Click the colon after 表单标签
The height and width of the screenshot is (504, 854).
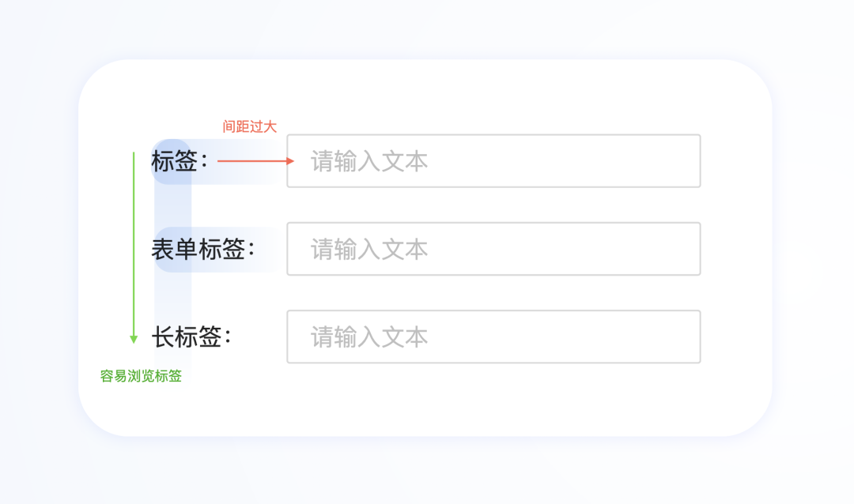coord(251,250)
